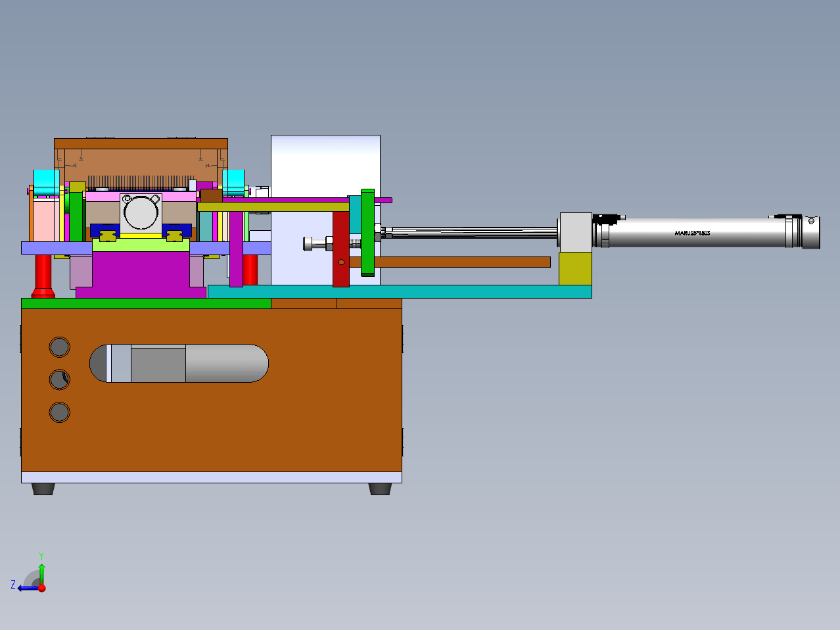
Task: Select the cylinder rear end cap
Action: pos(811,232)
